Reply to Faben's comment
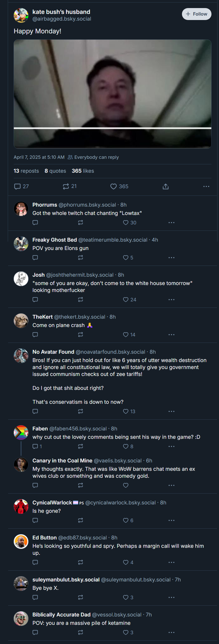Image resolution: width=219 pixels, height=644 pixels. [x=37, y=446]
